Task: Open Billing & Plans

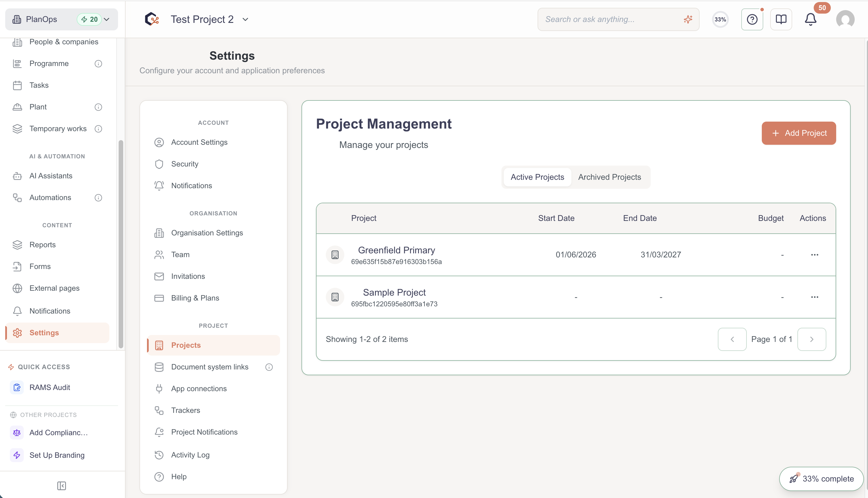Action: point(213,298)
